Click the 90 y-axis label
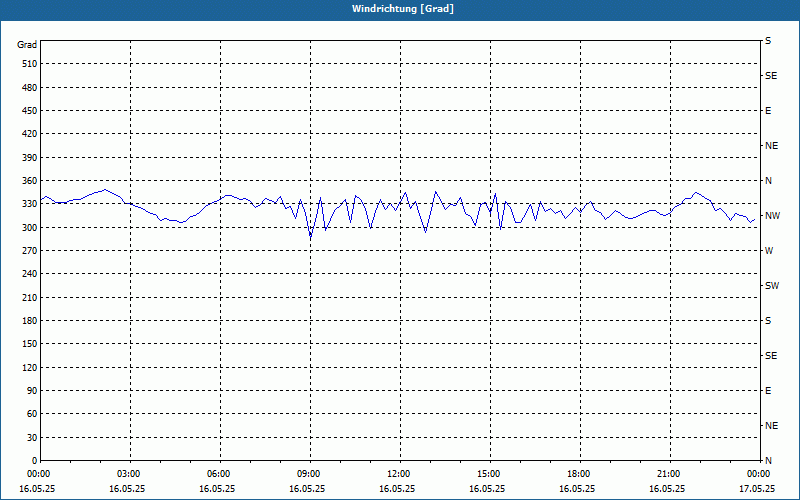Screen dimensions: 800x500 point(32,391)
